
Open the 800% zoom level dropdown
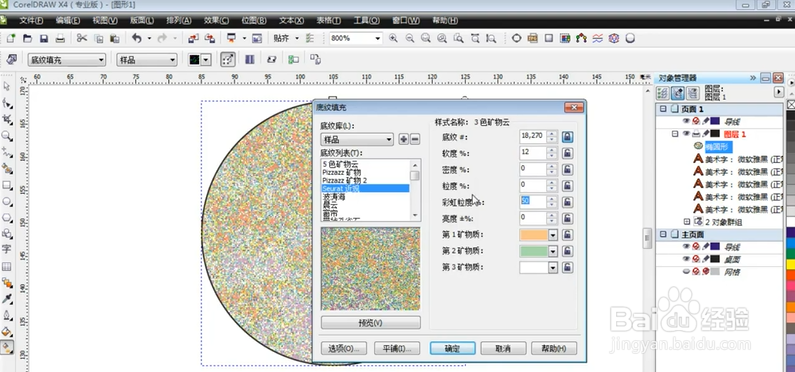click(378, 39)
